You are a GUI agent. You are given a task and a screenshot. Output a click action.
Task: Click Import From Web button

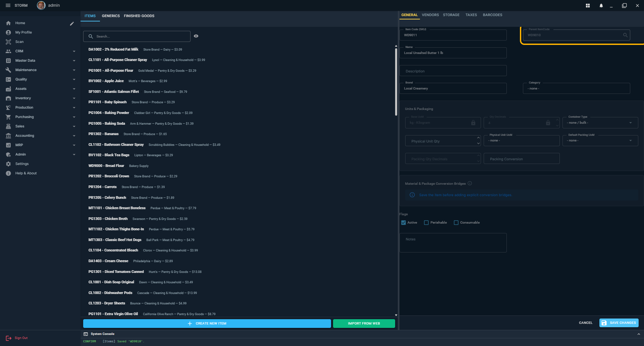click(x=364, y=324)
